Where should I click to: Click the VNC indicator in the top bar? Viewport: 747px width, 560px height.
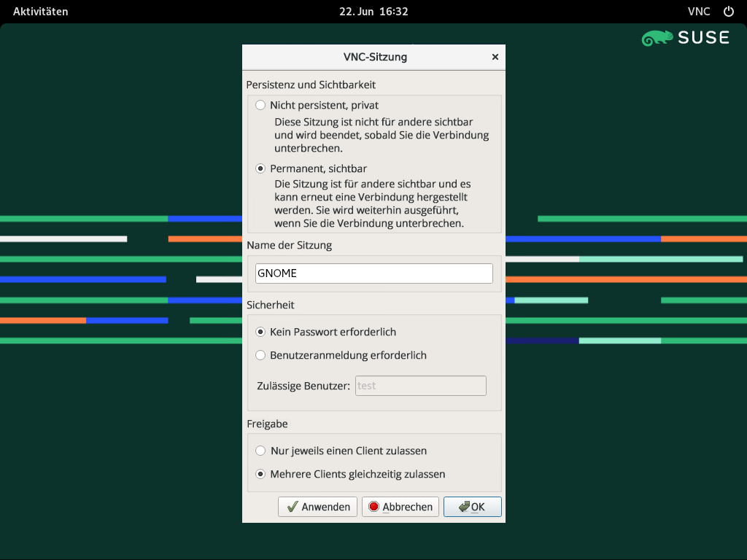click(699, 12)
